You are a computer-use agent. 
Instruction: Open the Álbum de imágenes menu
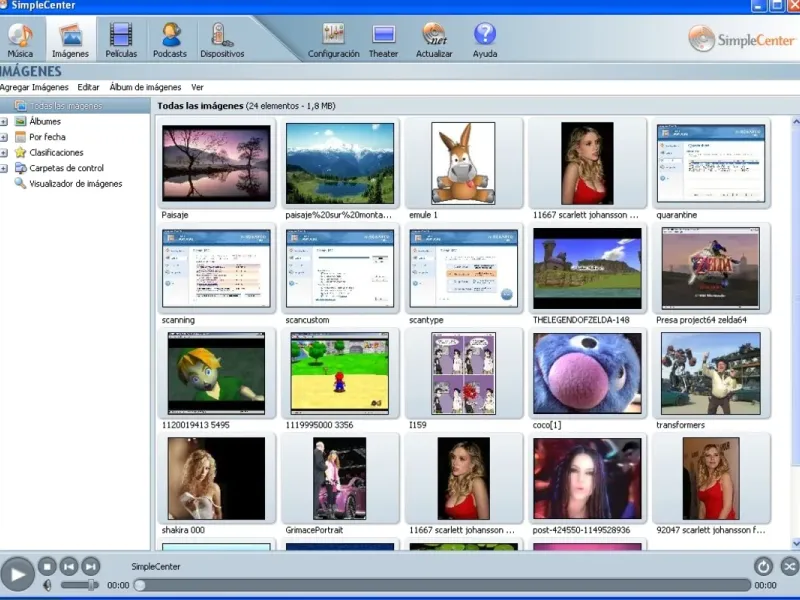145,87
